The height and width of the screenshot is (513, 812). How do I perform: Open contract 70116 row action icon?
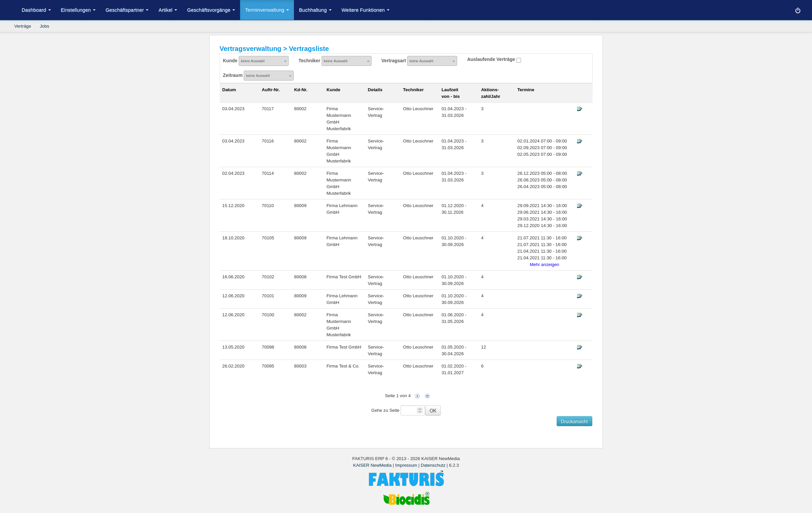[x=579, y=141]
